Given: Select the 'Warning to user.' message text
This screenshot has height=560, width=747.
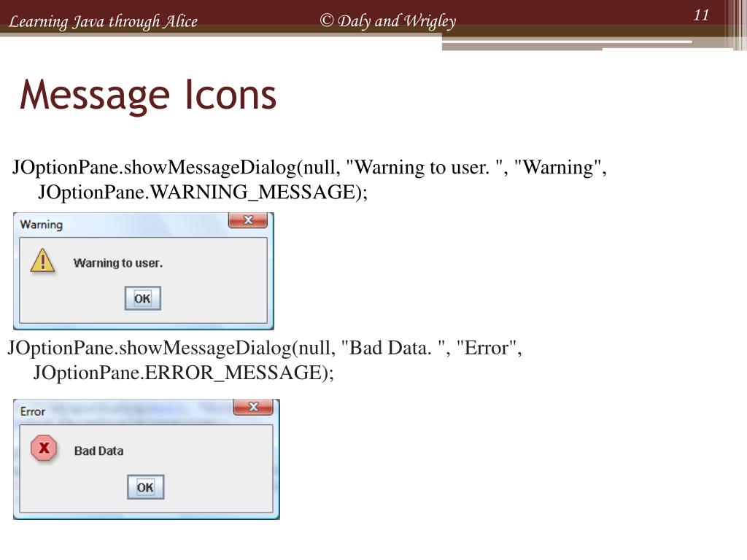Looking at the screenshot, I should [118, 262].
